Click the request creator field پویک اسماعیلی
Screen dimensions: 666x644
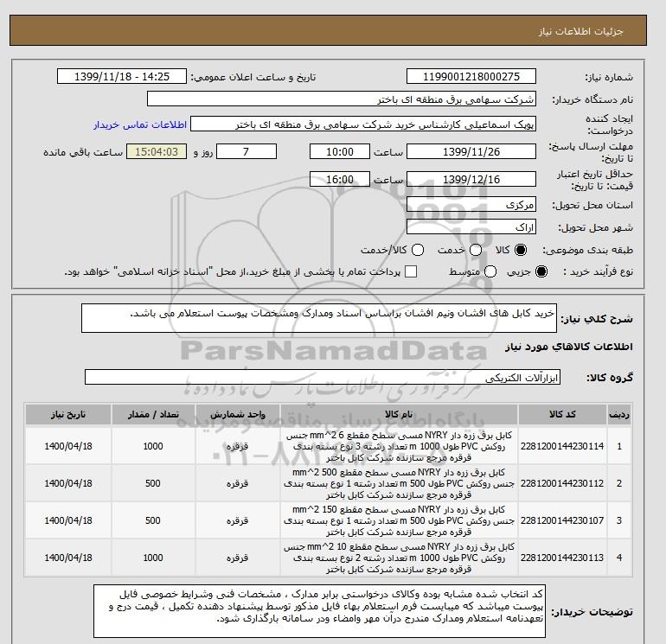pyautogui.click(x=363, y=124)
